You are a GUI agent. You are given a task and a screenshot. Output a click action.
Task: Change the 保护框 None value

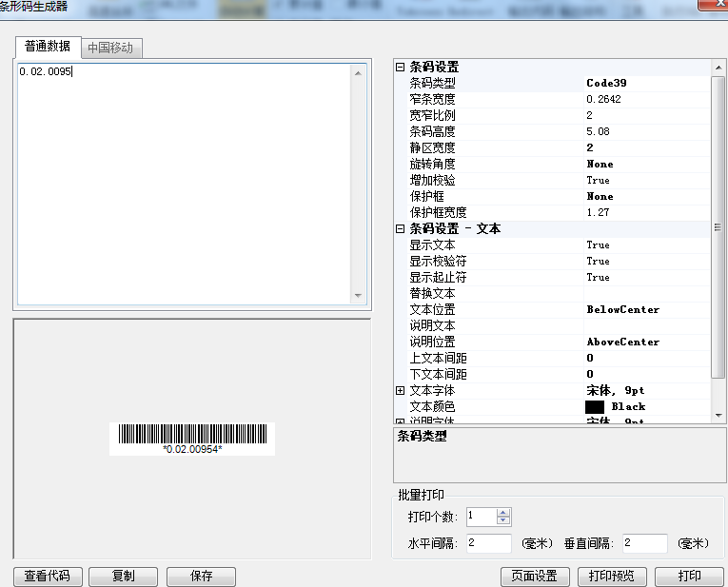[x=647, y=196]
